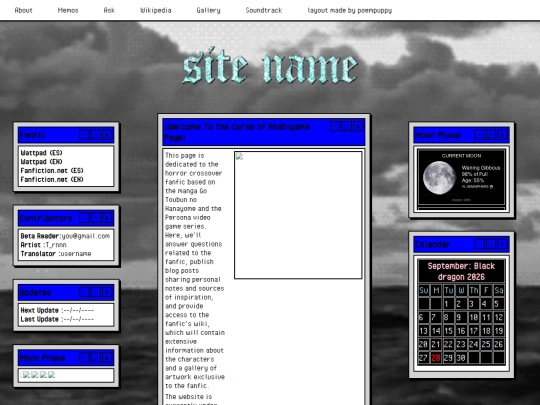Close the Calendar panel with its X
This screenshot has height=405, width=540.
pos(502,244)
